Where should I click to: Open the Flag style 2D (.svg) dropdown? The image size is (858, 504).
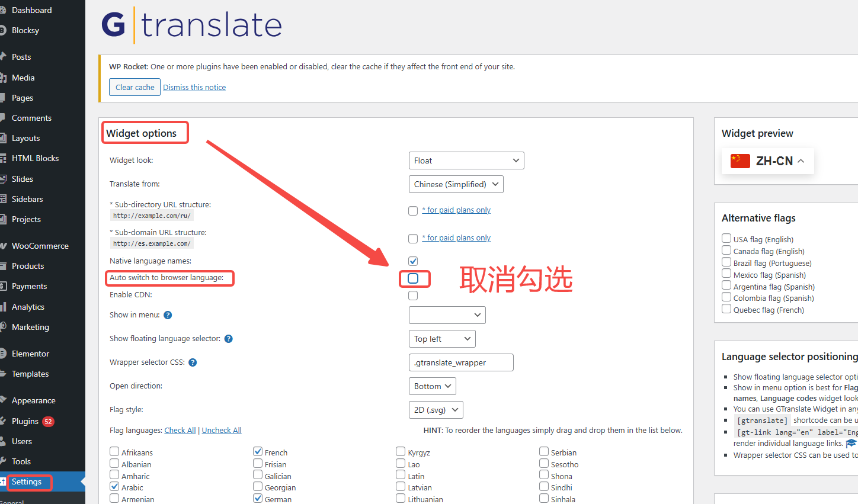click(436, 410)
